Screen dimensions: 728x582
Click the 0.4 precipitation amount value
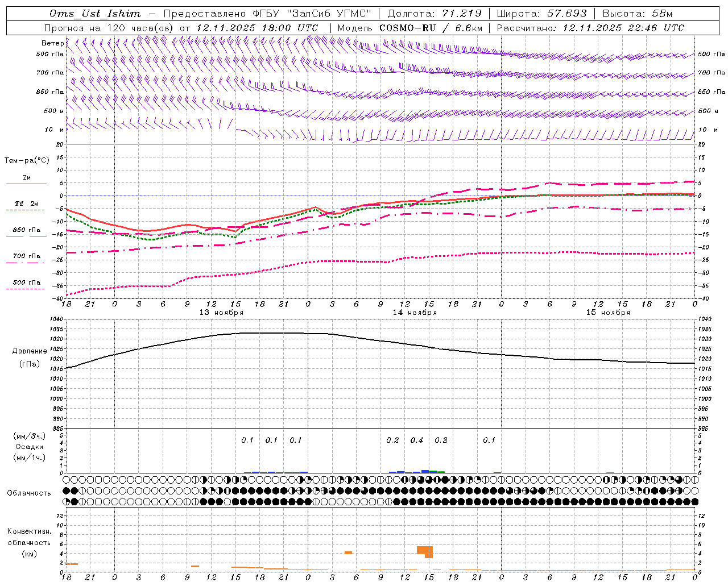[x=417, y=440]
